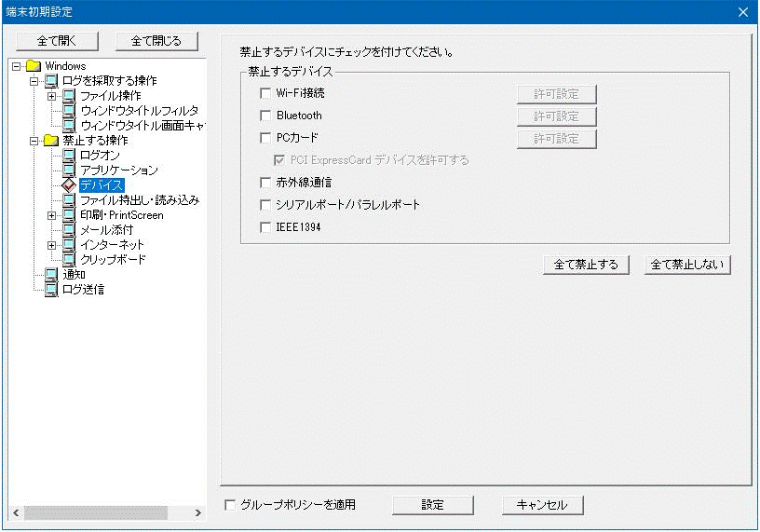Click the 全て禁止する button
Viewport: 760px width, 532px height.
[x=586, y=265]
